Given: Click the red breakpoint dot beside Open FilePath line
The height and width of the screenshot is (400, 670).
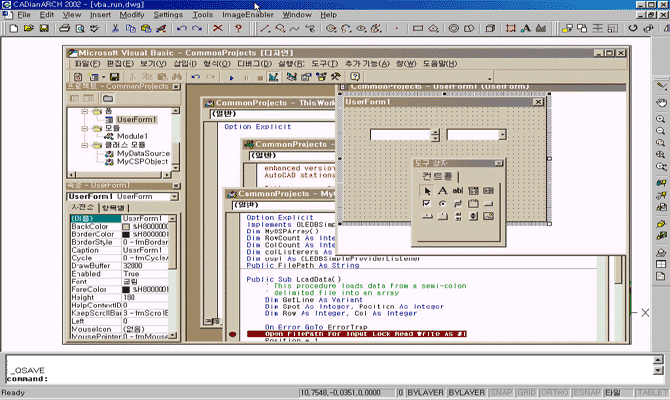Looking at the screenshot, I should (232, 334).
